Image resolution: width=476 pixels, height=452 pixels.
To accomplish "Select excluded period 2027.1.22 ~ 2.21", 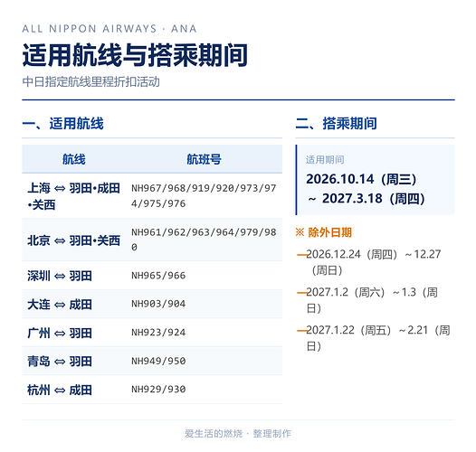I will (x=378, y=338).
